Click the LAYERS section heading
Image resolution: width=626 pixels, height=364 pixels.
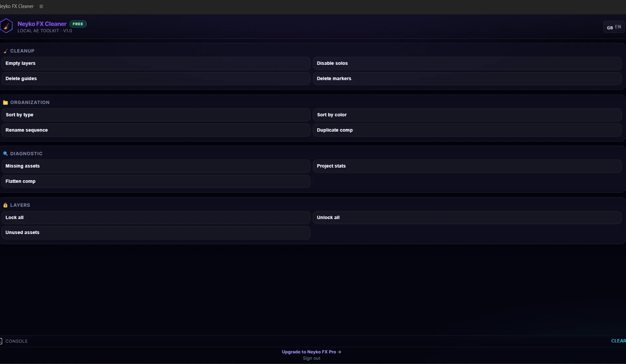[20, 205]
